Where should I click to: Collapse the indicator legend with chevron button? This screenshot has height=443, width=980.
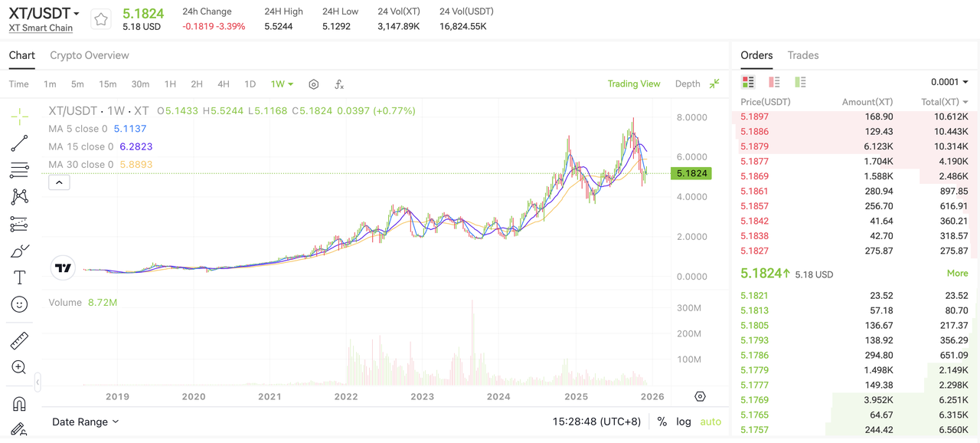click(59, 182)
